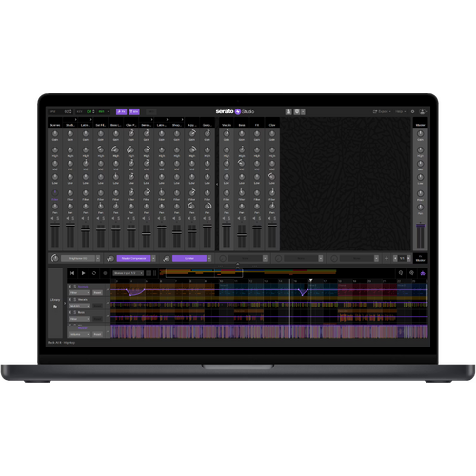
Task: Click the Library files icon
Action: tap(55, 307)
